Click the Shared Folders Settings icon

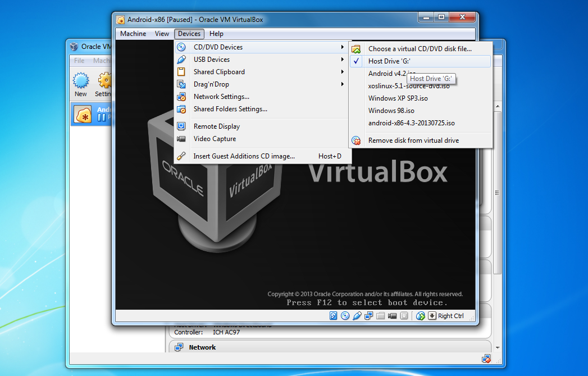click(x=181, y=109)
